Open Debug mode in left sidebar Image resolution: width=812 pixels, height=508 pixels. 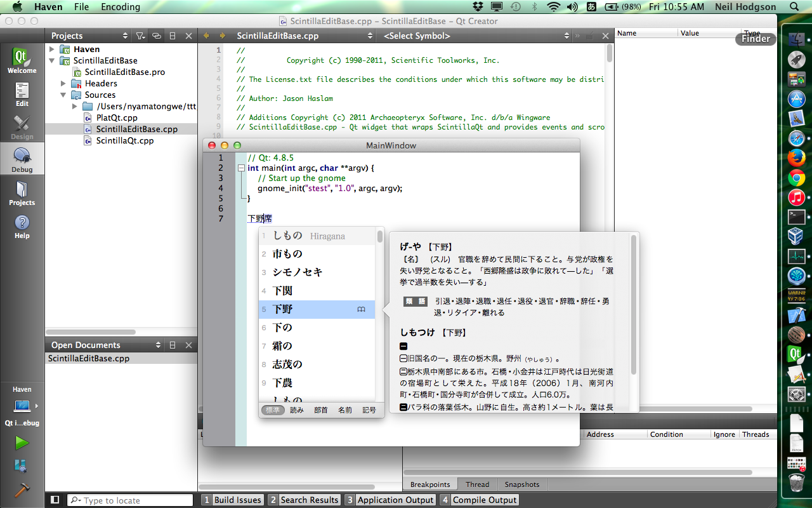pos(22,159)
